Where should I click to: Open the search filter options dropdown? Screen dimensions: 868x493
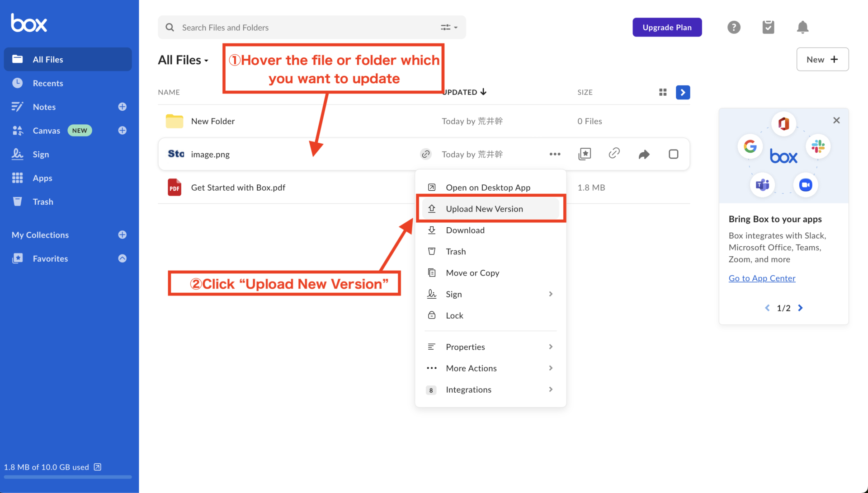click(449, 28)
